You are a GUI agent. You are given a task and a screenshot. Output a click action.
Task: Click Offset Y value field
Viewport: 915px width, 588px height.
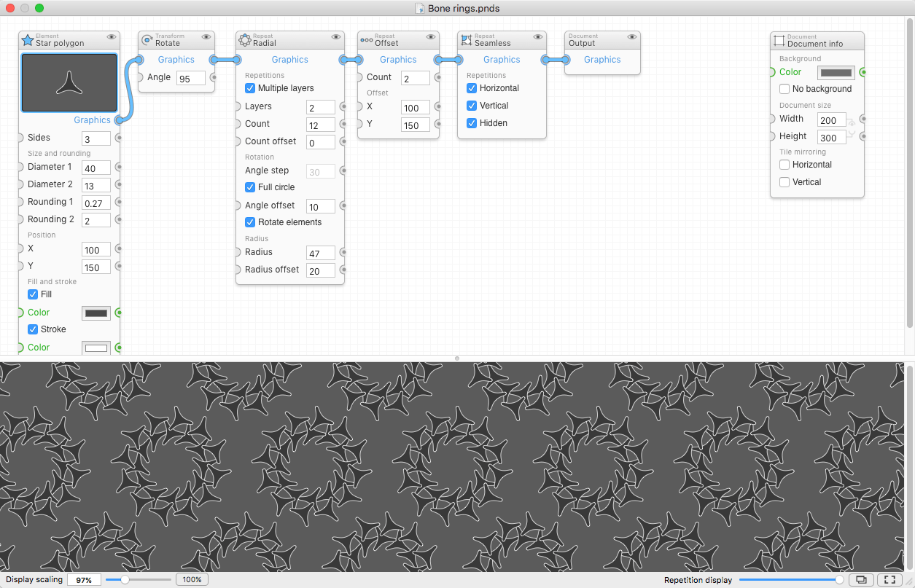click(416, 125)
